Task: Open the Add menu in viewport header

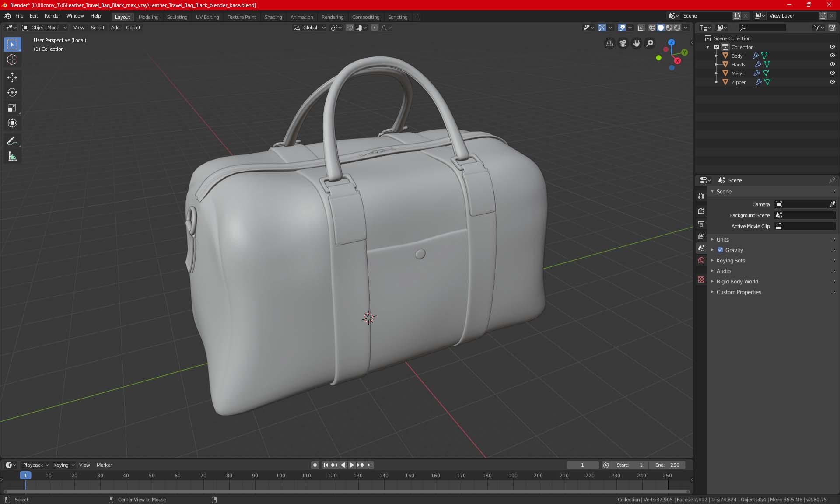Action: [x=115, y=28]
